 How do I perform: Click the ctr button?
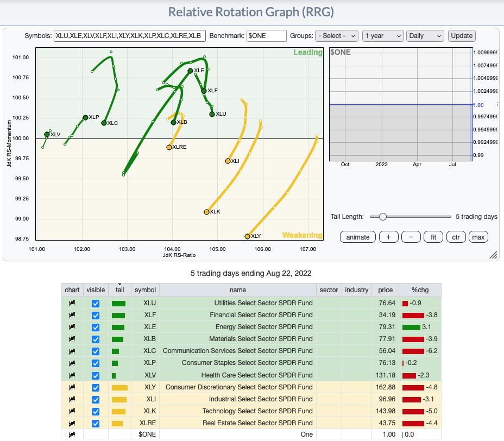click(x=456, y=237)
